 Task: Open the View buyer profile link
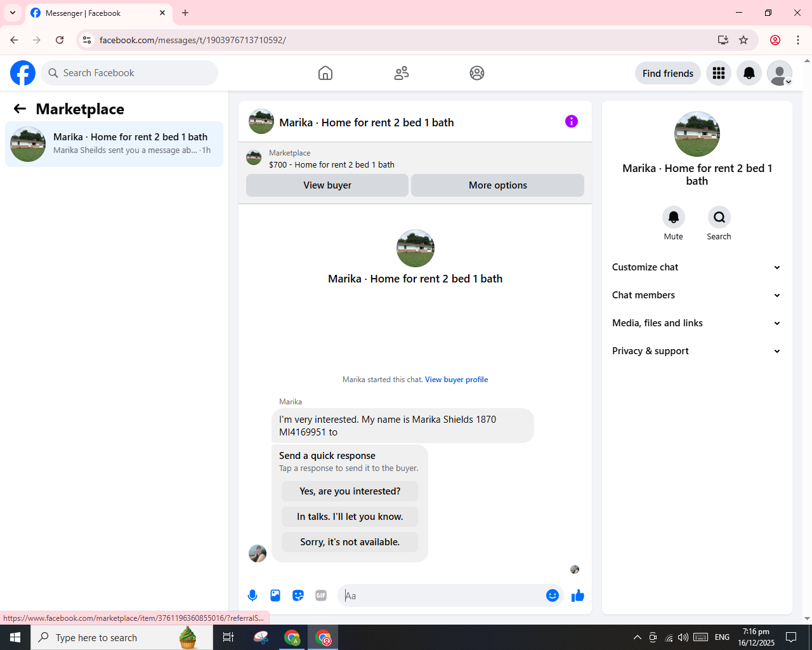pyautogui.click(x=456, y=380)
